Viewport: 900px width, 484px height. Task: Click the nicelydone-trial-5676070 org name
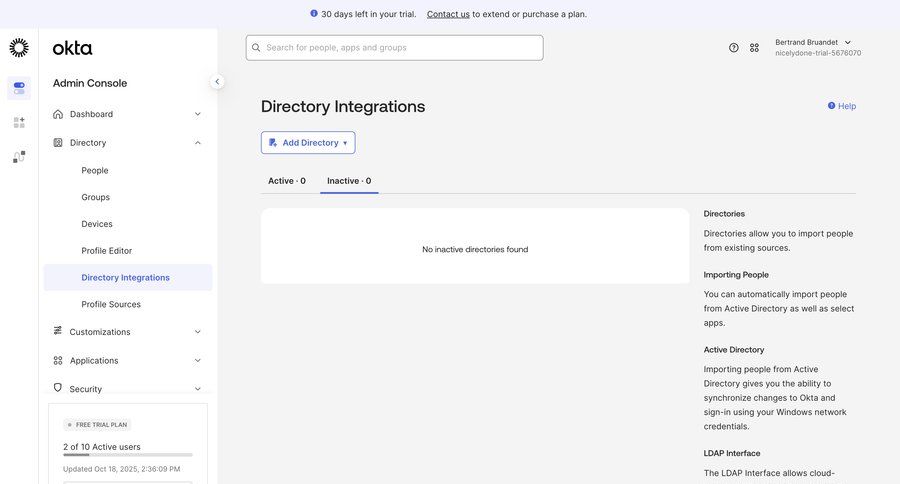(818, 53)
